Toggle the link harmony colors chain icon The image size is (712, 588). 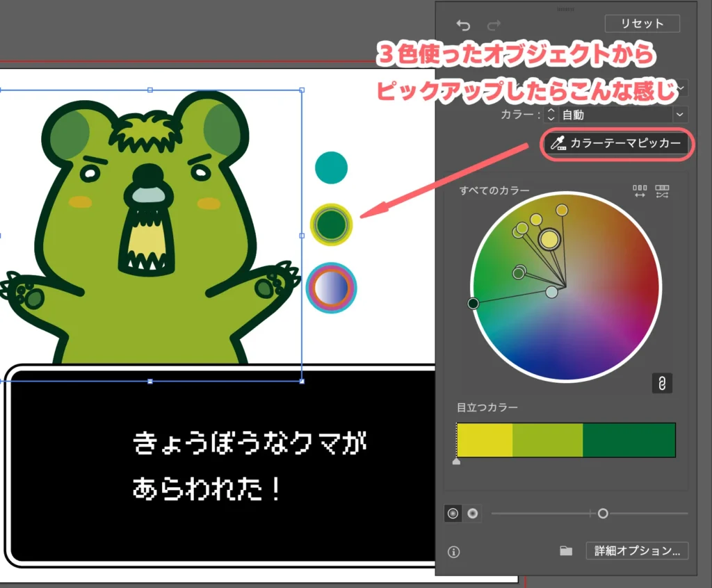[x=662, y=383]
